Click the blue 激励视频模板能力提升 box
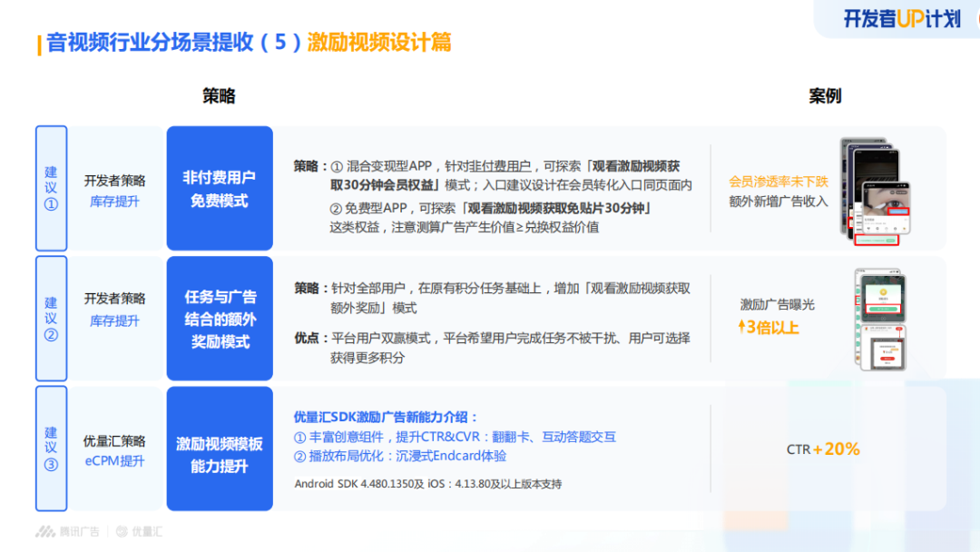 pos(220,448)
